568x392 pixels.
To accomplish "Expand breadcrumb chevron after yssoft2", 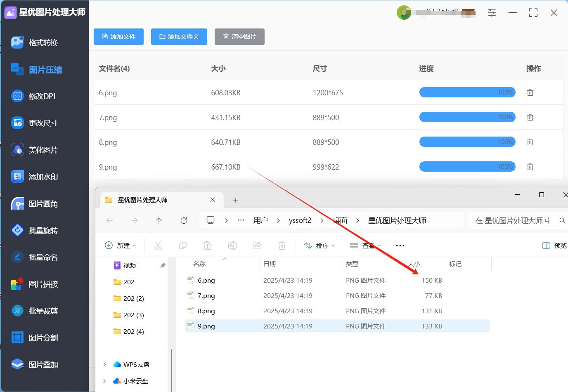I will pyautogui.click(x=322, y=221).
